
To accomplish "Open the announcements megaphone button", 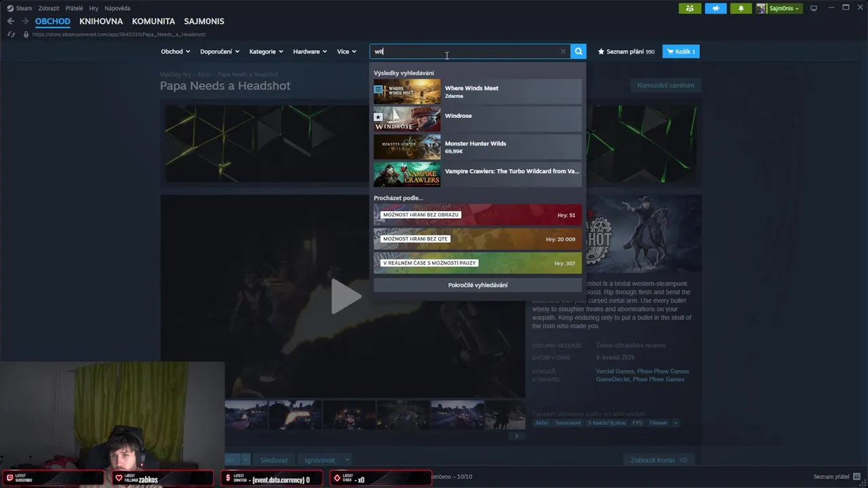I will click(715, 8).
